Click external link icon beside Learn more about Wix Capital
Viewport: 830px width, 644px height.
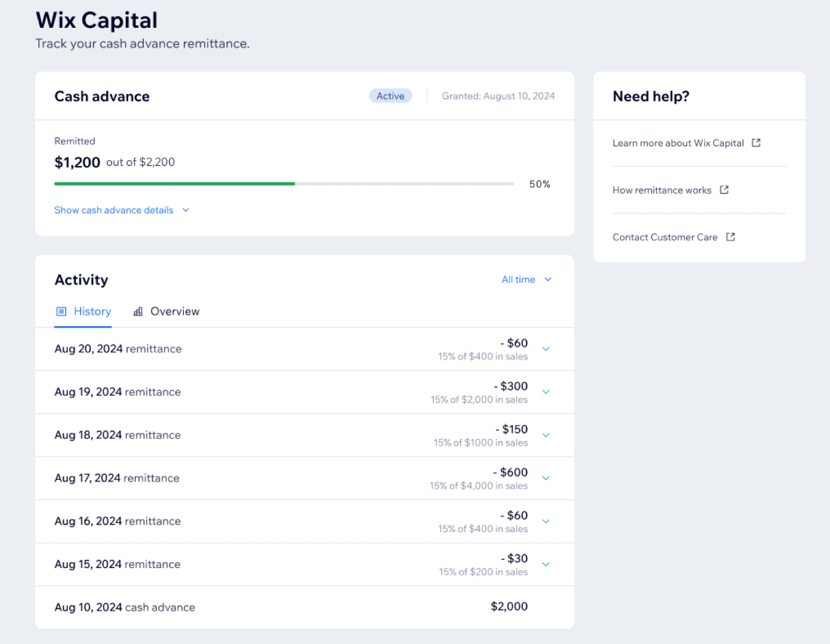coord(756,143)
